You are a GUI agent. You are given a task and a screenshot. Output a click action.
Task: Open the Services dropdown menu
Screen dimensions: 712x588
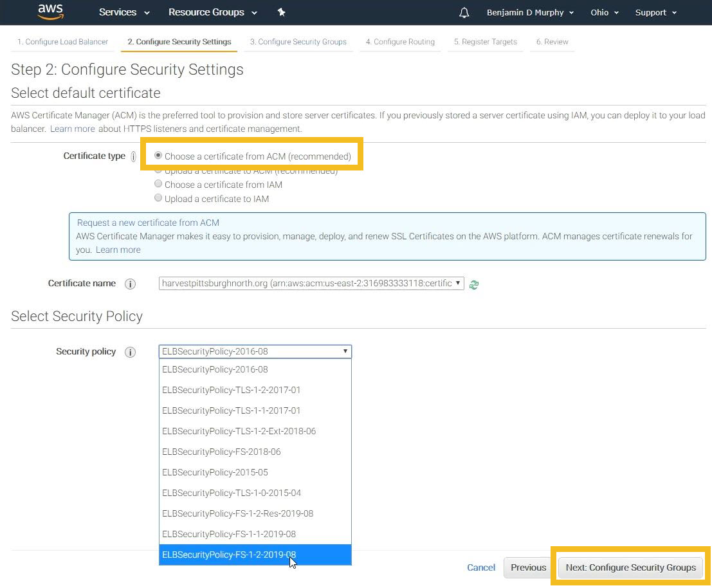click(124, 12)
